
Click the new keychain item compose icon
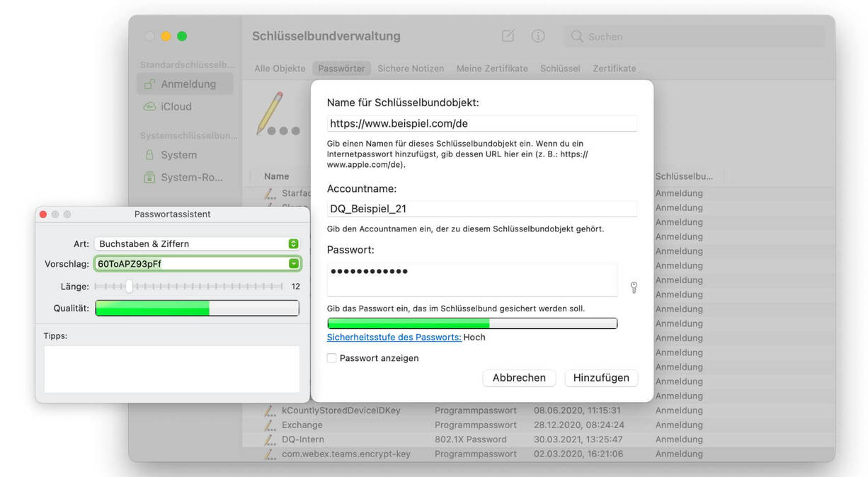tap(508, 36)
